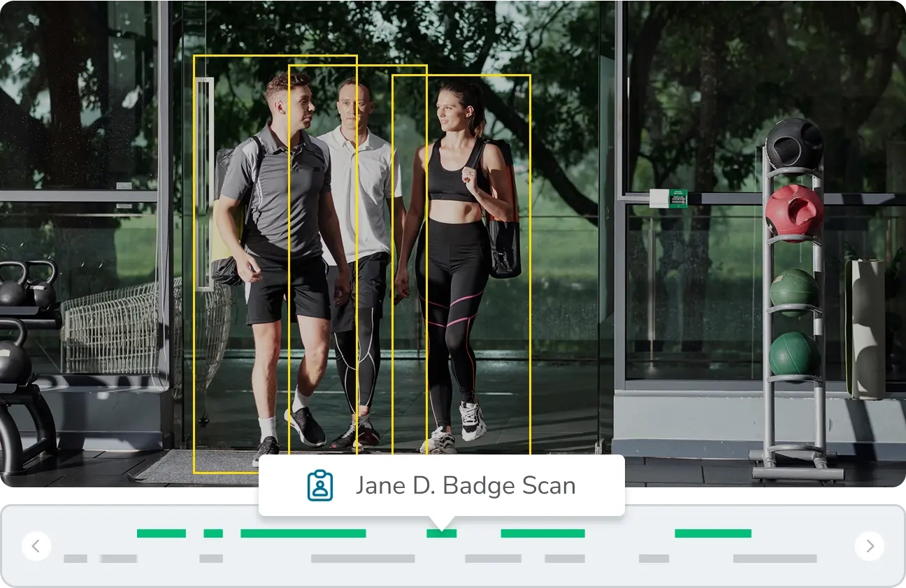Click the blue badge scan ID icon
906x588 pixels.
(320, 485)
